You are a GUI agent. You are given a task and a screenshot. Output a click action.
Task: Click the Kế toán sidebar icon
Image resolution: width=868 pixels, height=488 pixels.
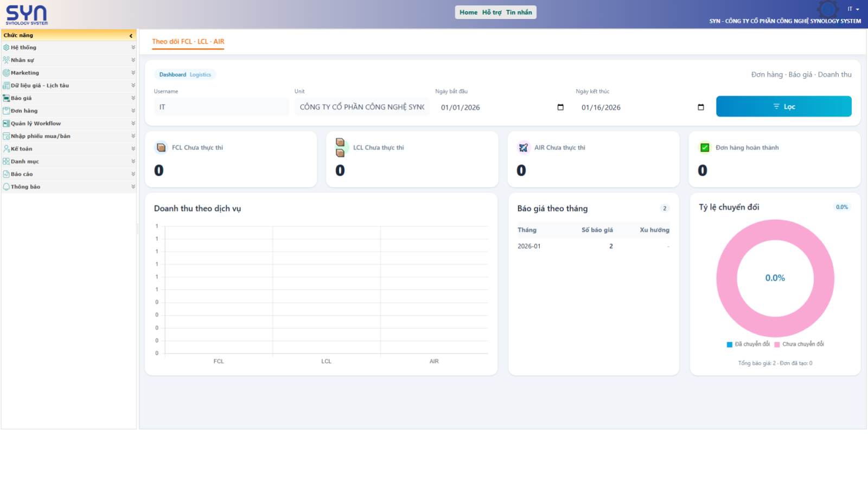(7, 149)
